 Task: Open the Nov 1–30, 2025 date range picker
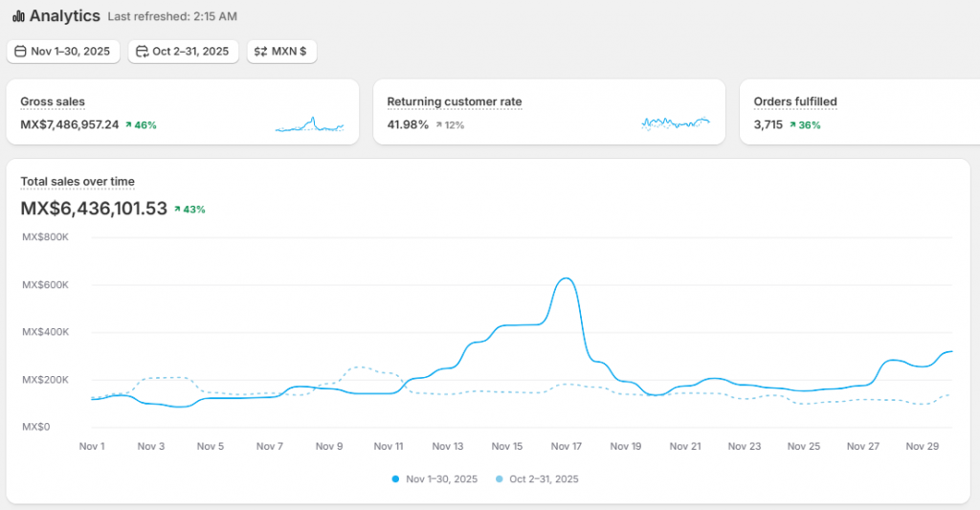[63, 52]
